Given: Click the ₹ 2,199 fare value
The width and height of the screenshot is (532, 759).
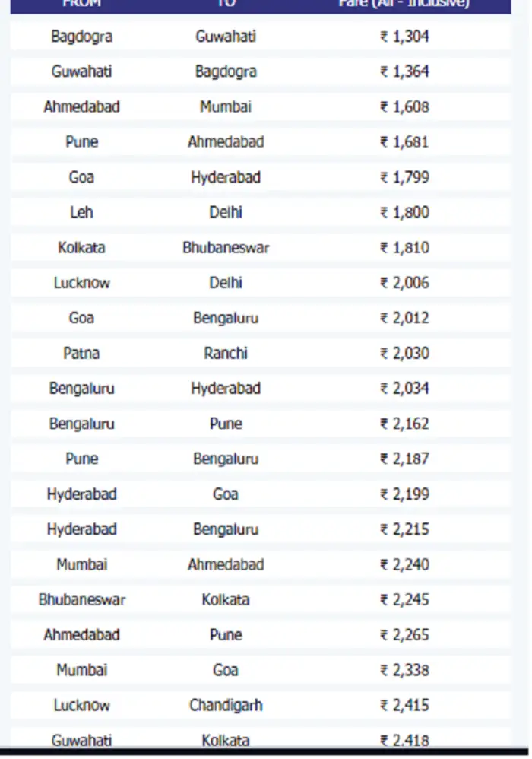Looking at the screenshot, I should click(404, 494).
